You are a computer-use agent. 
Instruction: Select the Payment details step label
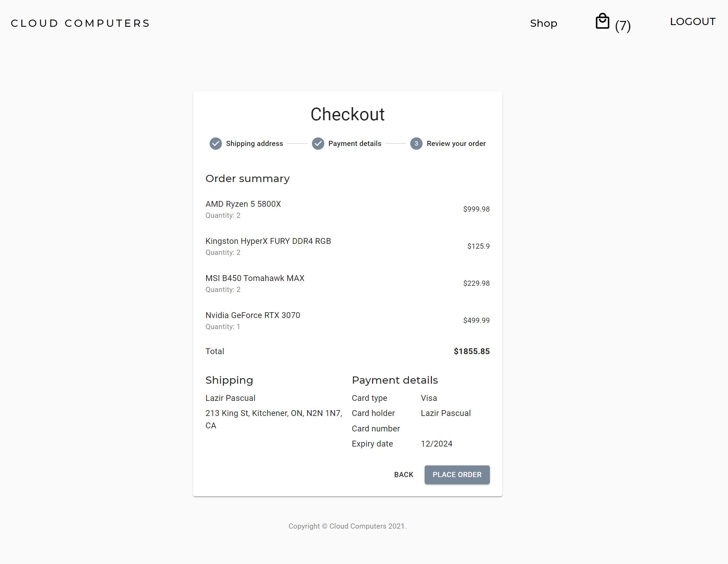pos(355,144)
